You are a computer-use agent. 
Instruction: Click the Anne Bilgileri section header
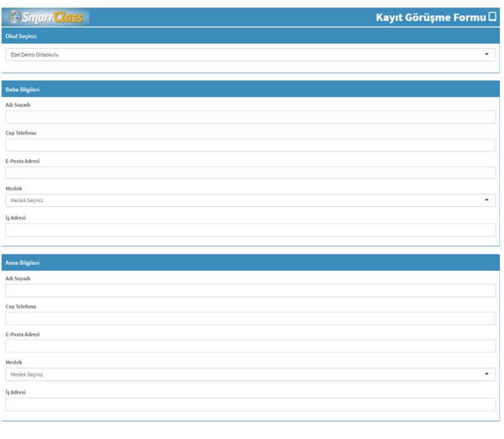click(x=250, y=263)
